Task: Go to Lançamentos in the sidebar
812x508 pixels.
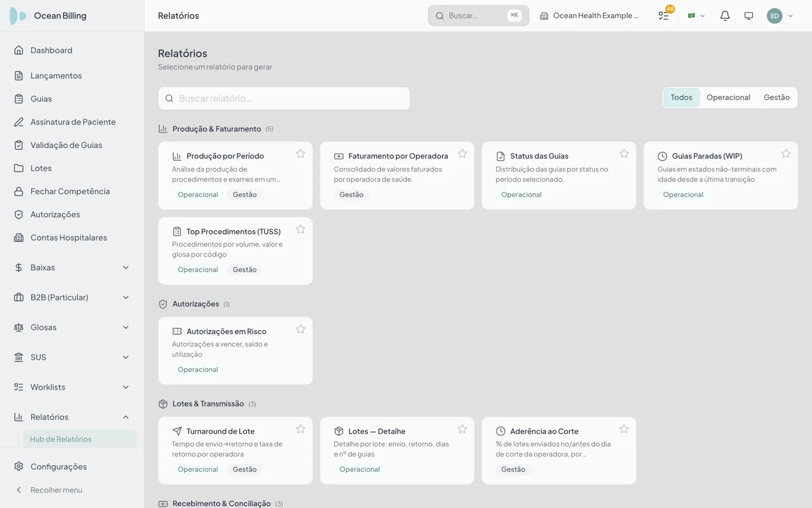Action: click(x=72, y=76)
